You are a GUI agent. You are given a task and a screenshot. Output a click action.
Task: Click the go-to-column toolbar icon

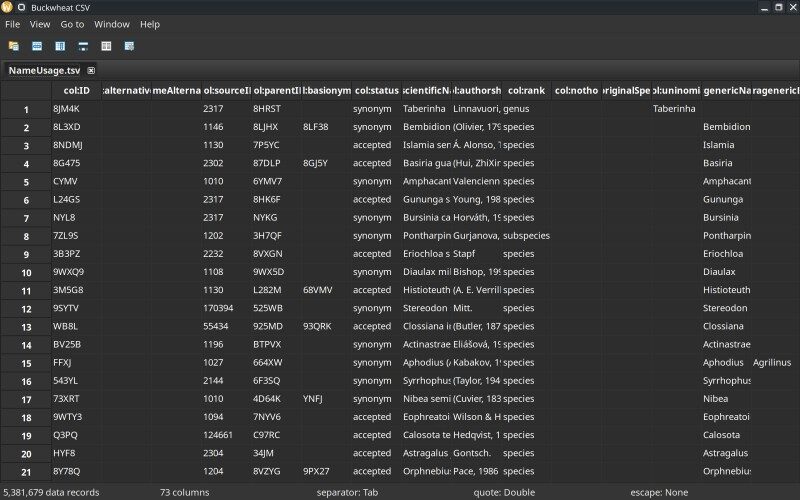click(60, 46)
